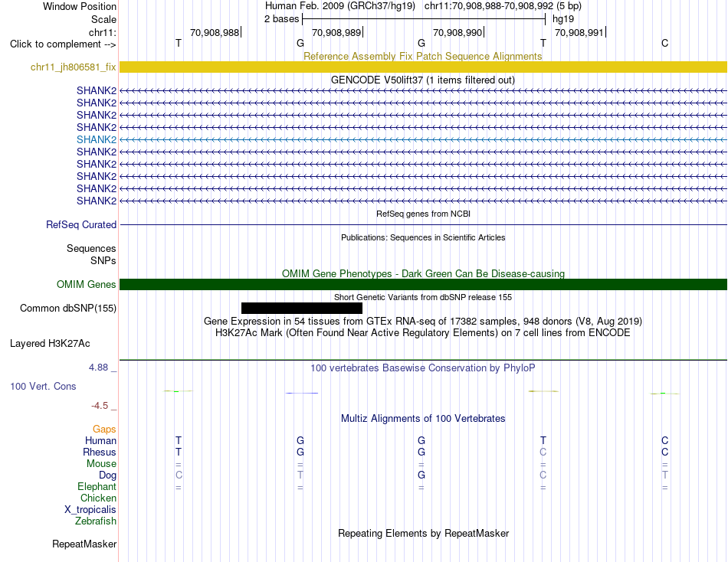Open the chr11_jh806581_fix track label
The width and height of the screenshot is (728, 562).
coord(73,67)
